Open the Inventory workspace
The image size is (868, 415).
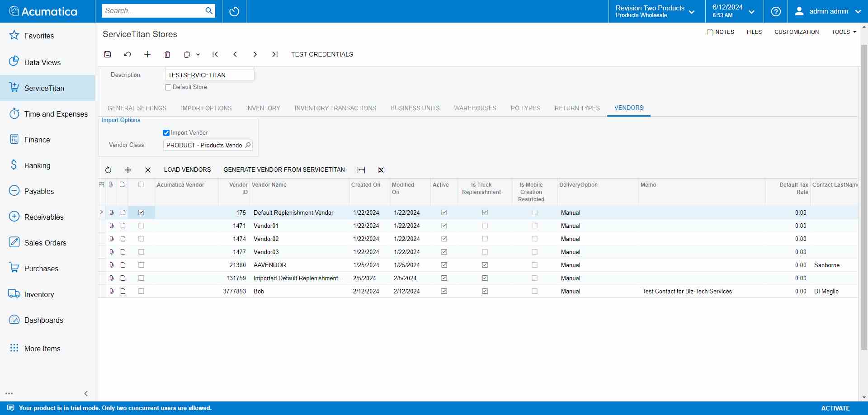point(47,294)
